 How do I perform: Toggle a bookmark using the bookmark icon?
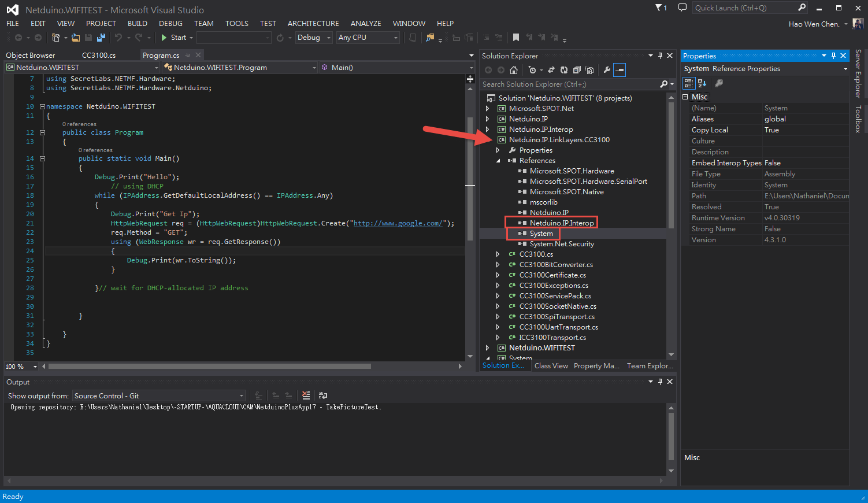[x=515, y=37]
